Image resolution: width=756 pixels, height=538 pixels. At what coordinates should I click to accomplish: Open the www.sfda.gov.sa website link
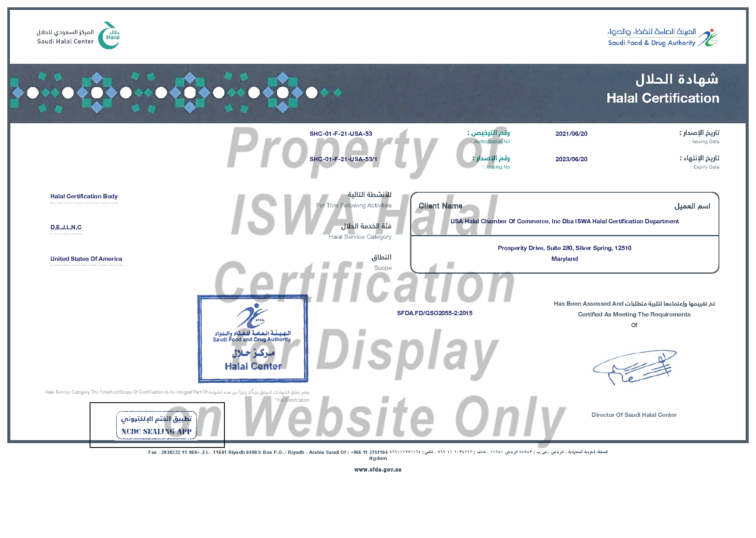click(x=378, y=469)
